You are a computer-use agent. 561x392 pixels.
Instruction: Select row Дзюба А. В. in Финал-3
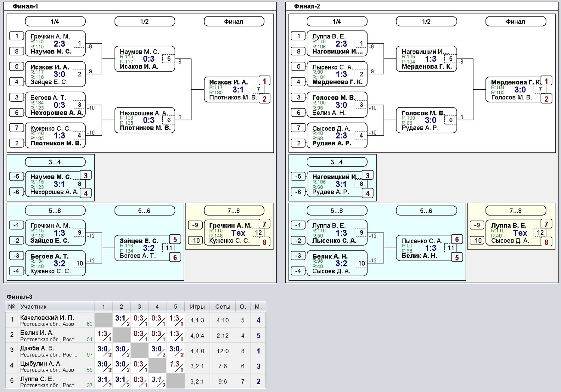(136, 351)
